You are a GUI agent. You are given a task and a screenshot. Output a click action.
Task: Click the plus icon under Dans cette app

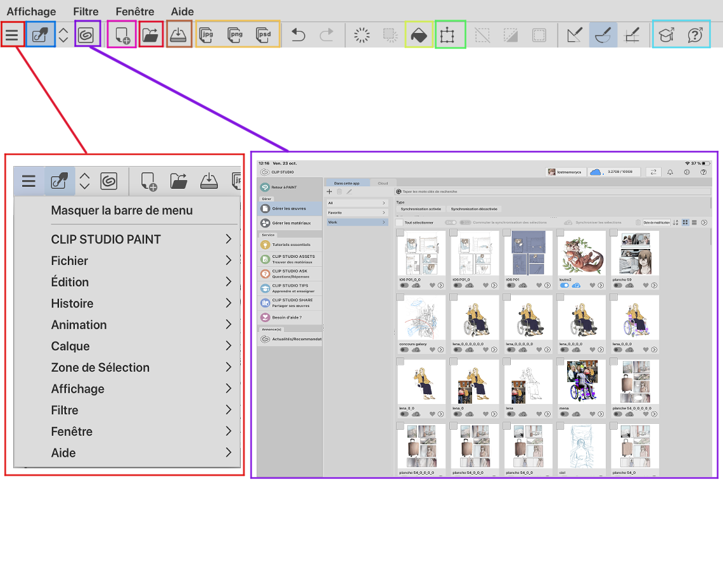click(330, 191)
